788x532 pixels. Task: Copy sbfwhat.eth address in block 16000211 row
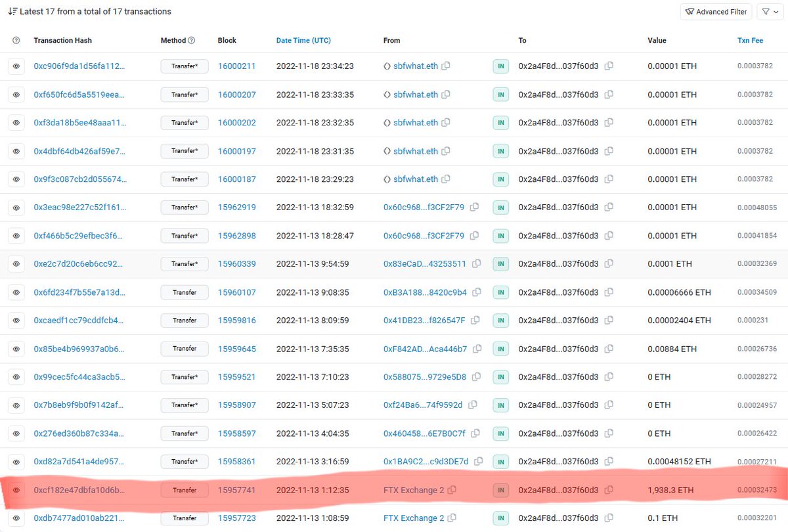446,66
